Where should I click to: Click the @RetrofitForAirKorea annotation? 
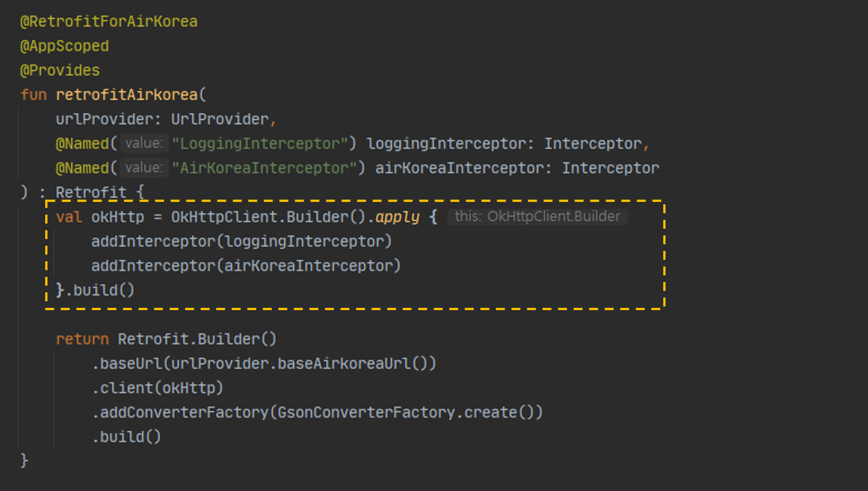(x=108, y=22)
